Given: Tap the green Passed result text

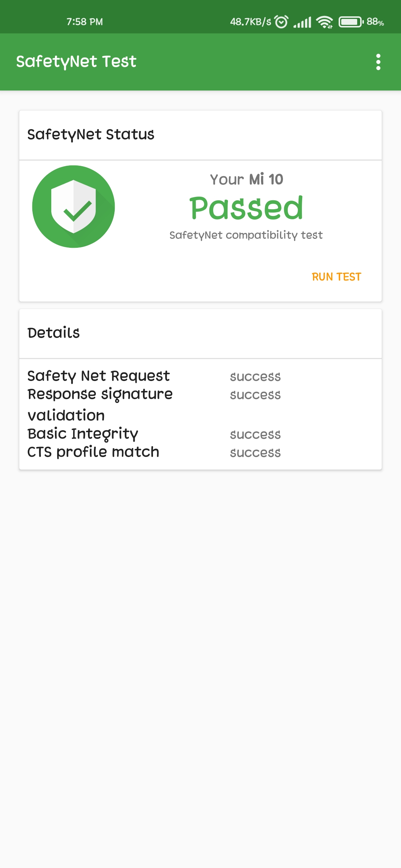Looking at the screenshot, I should click(246, 208).
